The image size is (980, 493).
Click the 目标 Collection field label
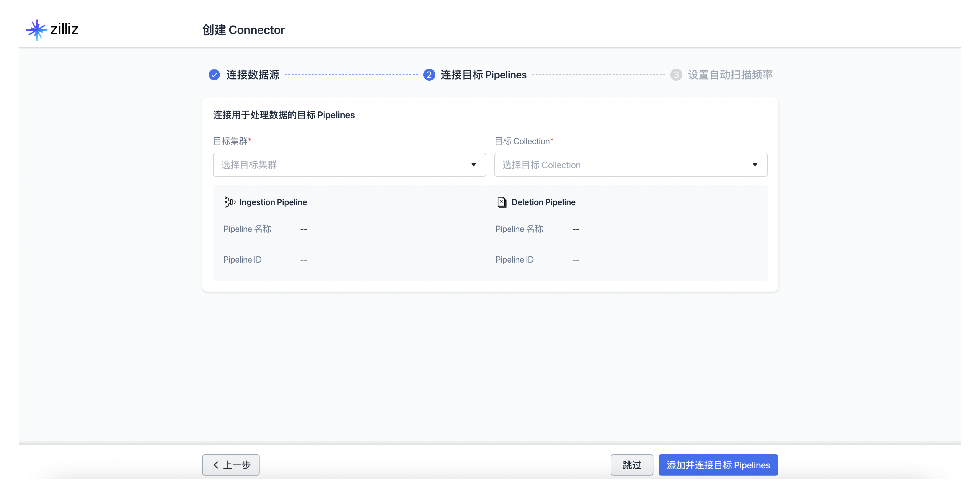522,141
